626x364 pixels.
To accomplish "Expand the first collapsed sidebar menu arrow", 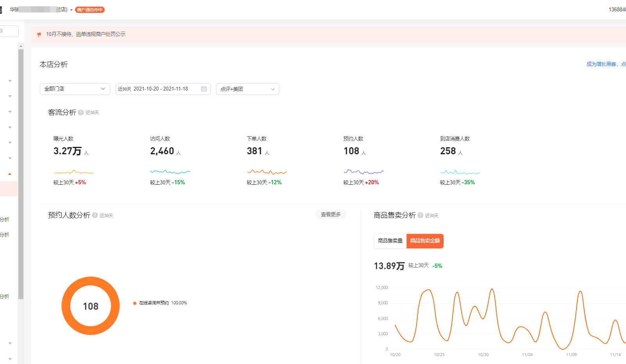I will click(10, 81).
